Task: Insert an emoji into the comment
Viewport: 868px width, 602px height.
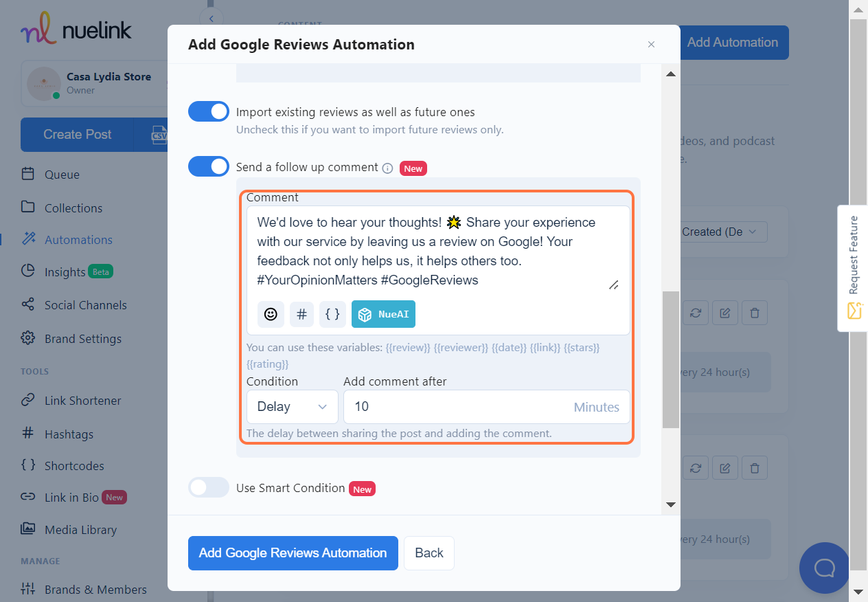Action: coord(271,314)
